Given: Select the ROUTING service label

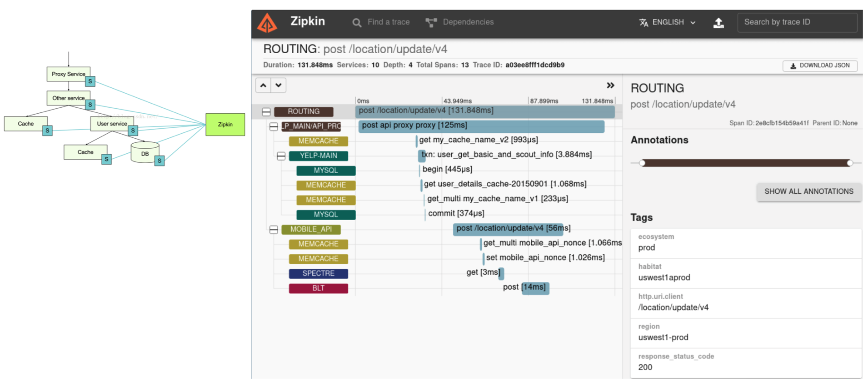Looking at the screenshot, I should point(304,112).
